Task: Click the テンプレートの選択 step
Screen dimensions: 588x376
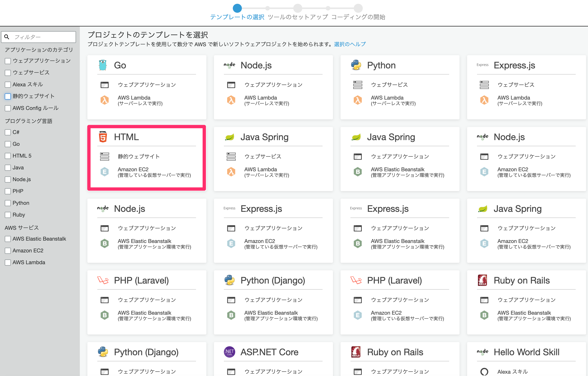Action: point(237,17)
